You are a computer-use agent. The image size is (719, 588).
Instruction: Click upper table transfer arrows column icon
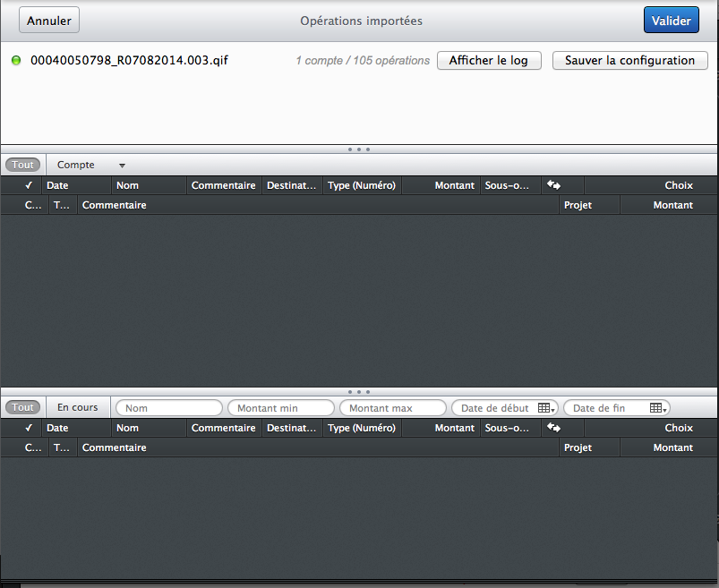tap(553, 185)
